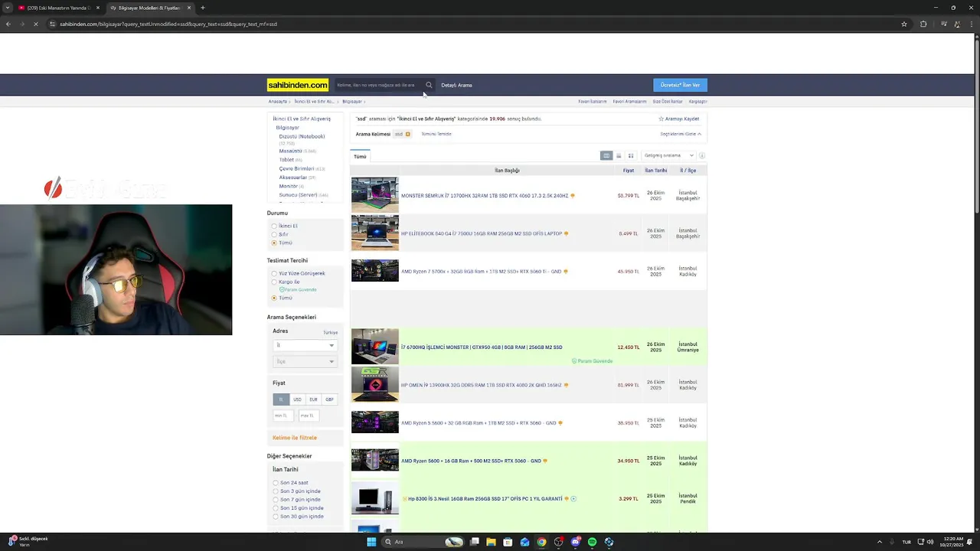Viewport: 980px width, 551px height.
Task: Open the weather widget in the taskbar
Action: point(27,541)
